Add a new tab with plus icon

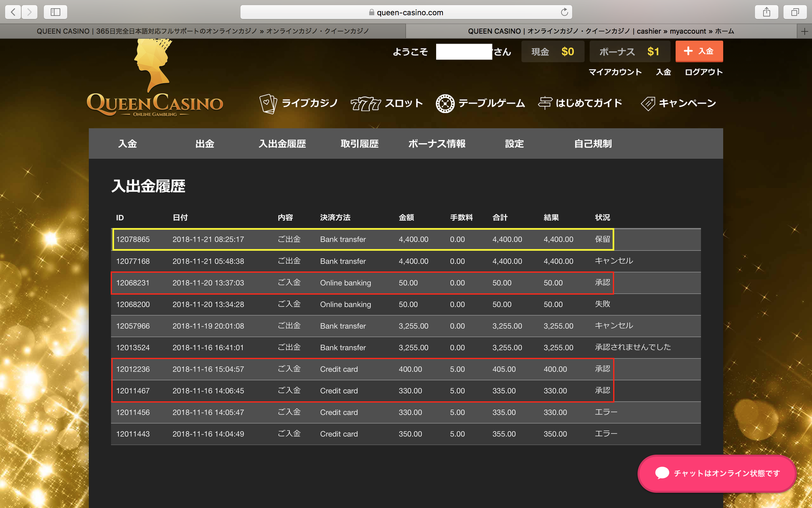coord(804,31)
